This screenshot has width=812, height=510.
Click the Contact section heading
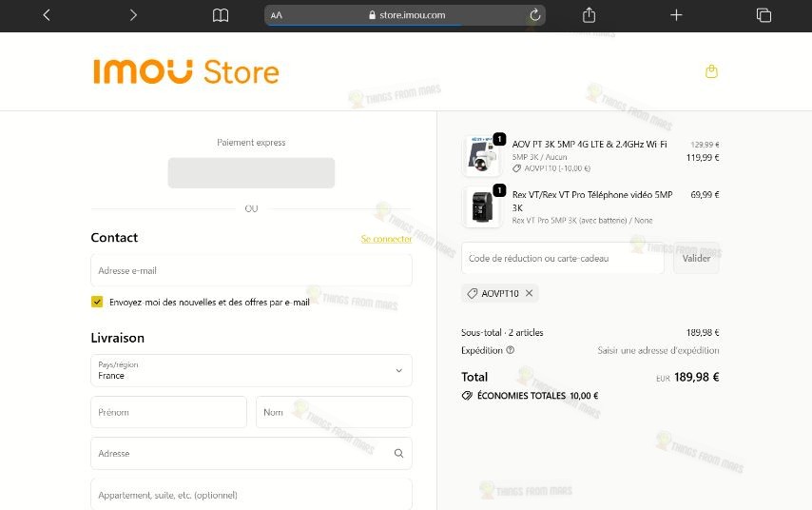tap(114, 237)
